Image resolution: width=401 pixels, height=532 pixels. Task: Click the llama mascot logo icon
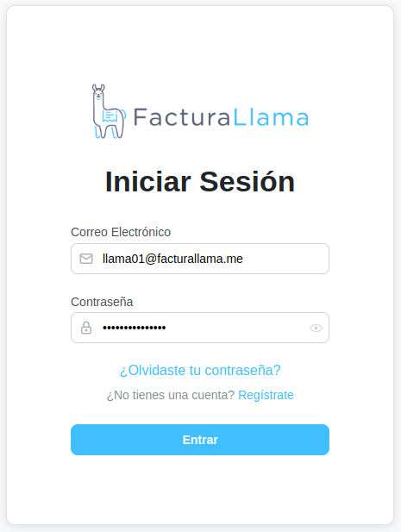[x=109, y=111]
